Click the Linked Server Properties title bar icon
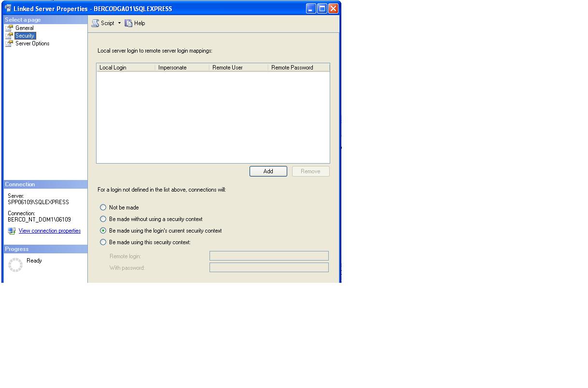The width and height of the screenshot is (588, 388). point(8,8)
